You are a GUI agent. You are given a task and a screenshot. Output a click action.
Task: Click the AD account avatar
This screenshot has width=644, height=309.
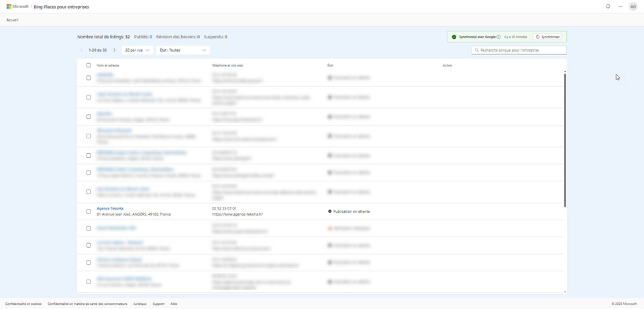(633, 6)
